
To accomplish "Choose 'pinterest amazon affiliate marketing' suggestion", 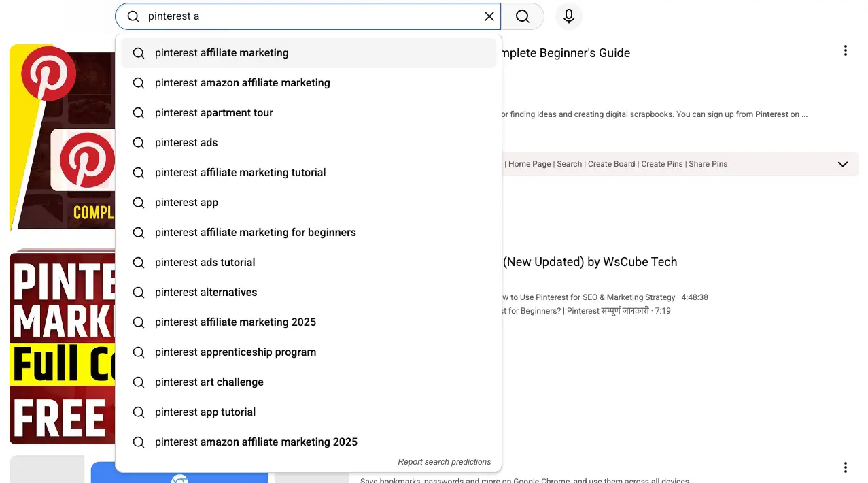I will (x=242, y=83).
